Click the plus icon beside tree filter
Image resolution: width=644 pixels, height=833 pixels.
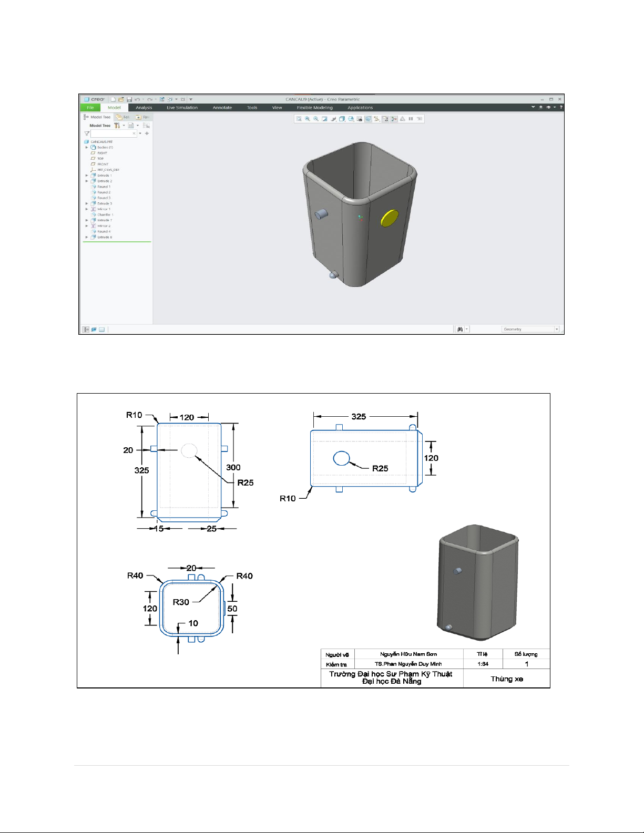click(x=147, y=133)
